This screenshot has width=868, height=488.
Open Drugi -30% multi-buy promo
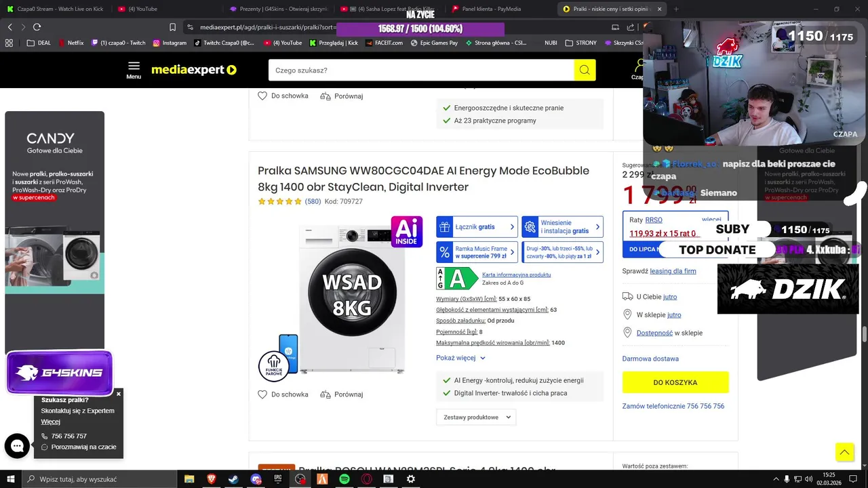tap(562, 252)
